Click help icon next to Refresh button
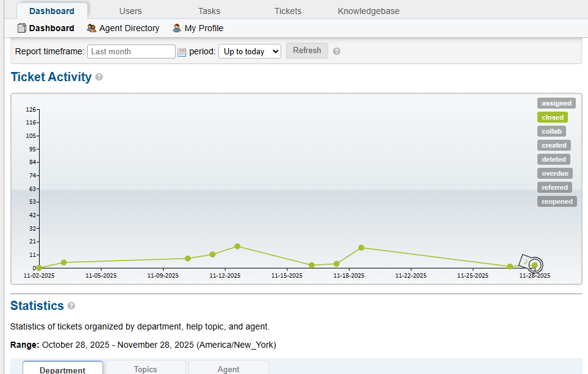The height and width of the screenshot is (374, 588). [337, 51]
